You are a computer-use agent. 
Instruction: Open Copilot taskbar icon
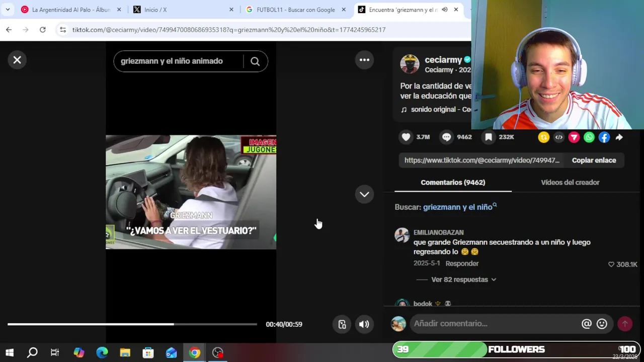[x=79, y=352]
